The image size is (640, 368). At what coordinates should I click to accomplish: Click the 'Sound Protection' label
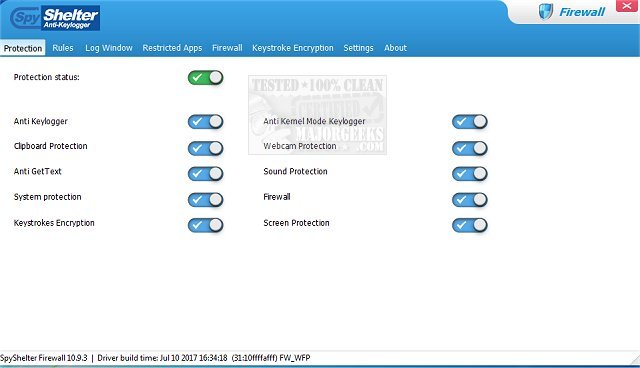pos(296,171)
